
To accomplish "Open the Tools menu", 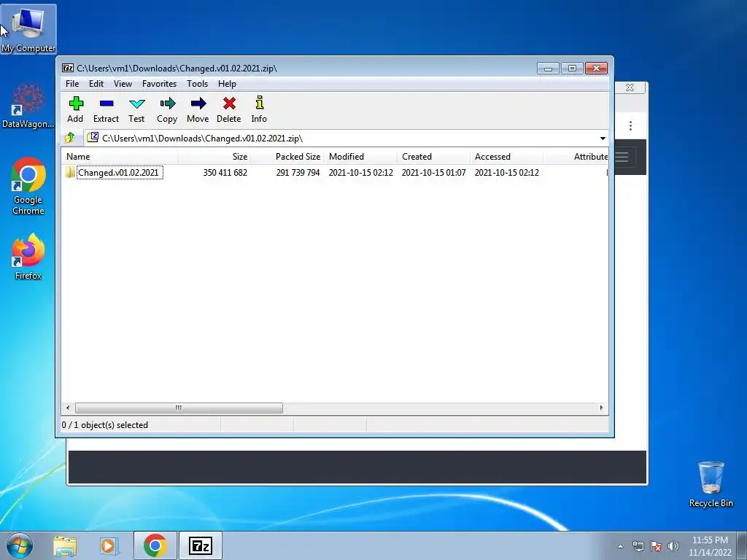I will tap(197, 84).
